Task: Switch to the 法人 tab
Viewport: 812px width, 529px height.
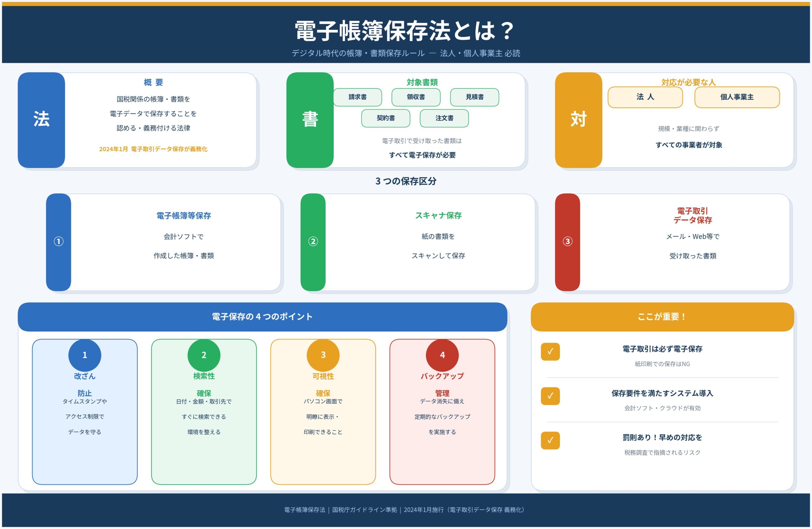Action: [x=645, y=97]
